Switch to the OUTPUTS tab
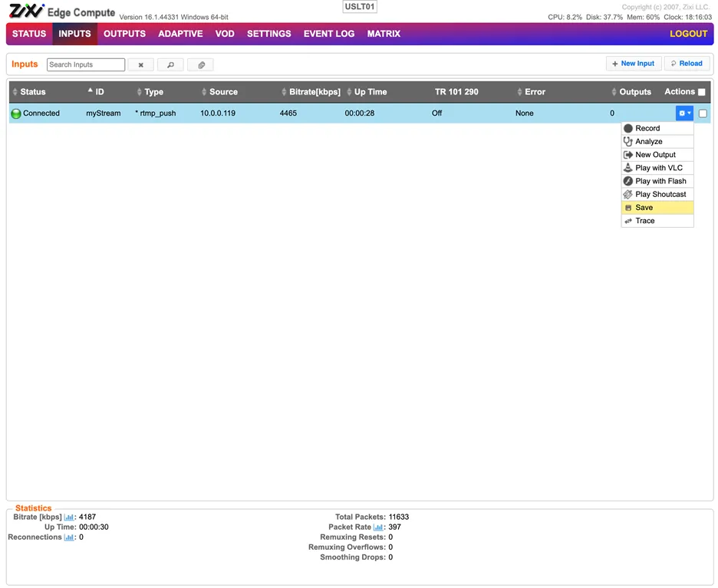Image resolution: width=718 pixels, height=588 pixels. (x=124, y=34)
